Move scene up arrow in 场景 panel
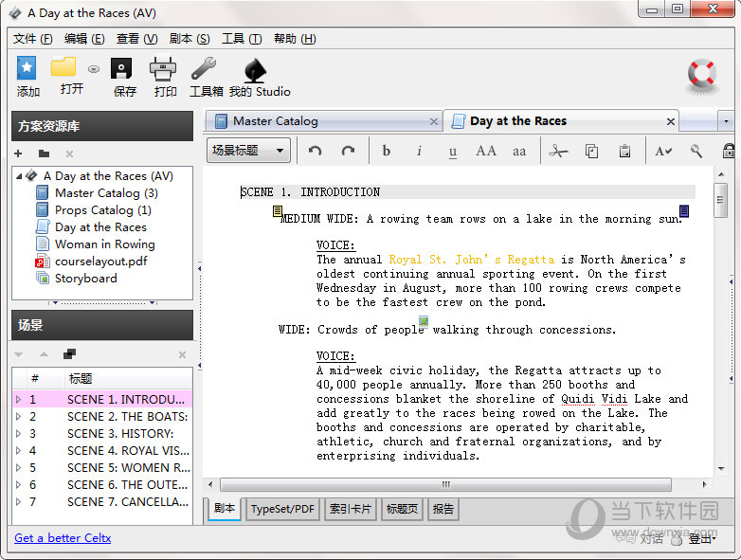The image size is (741, 560). [44, 354]
